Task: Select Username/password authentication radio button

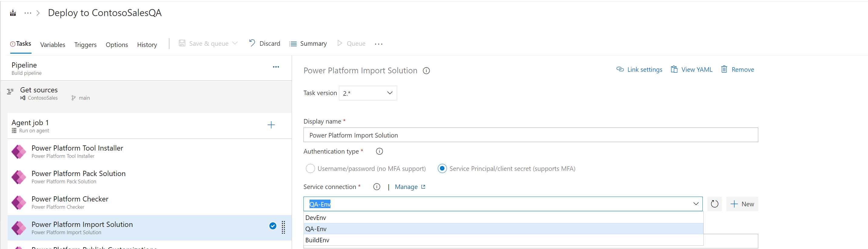Action: tap(310, 168)
